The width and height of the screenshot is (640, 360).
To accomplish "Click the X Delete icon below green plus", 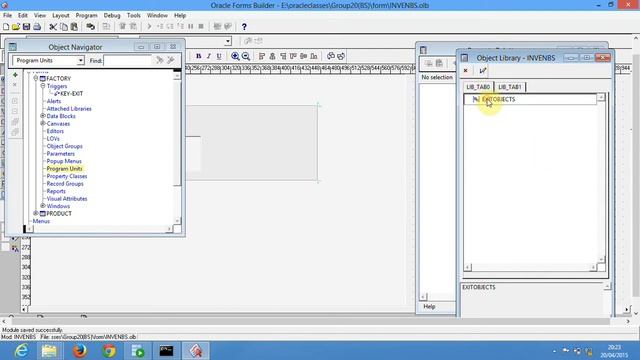I will [15, 84].
